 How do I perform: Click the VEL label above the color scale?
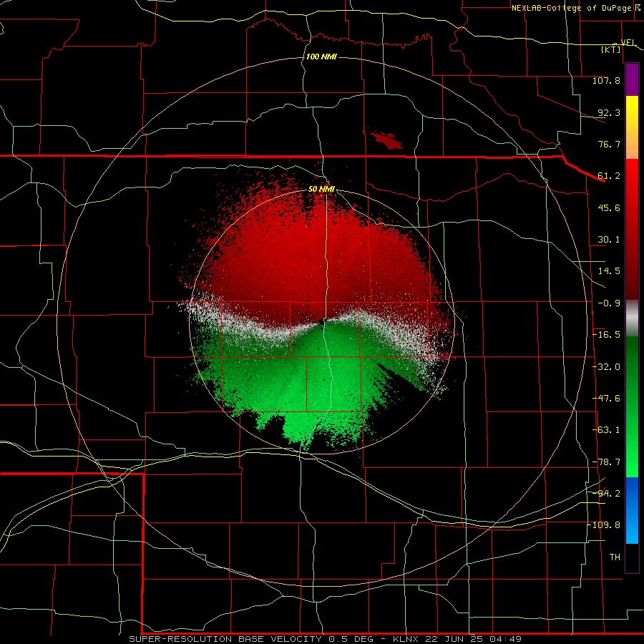tap(628, 42)
